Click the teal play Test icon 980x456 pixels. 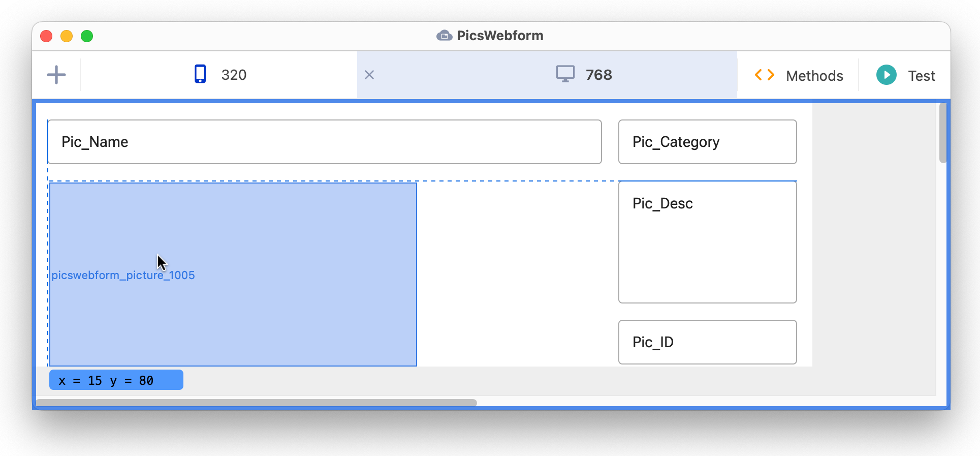coord(887,75)
